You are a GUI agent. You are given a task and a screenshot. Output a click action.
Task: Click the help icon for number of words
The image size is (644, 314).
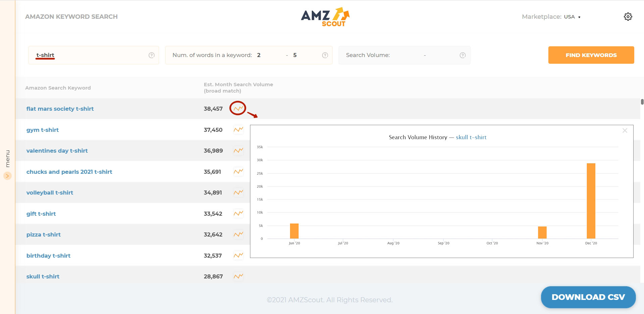pyautogui.click(x=324, y=55)
